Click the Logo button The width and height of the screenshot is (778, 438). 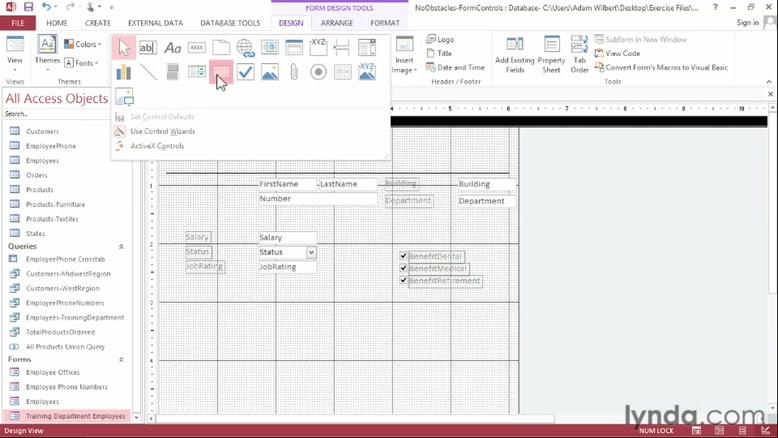coord(440,39)
